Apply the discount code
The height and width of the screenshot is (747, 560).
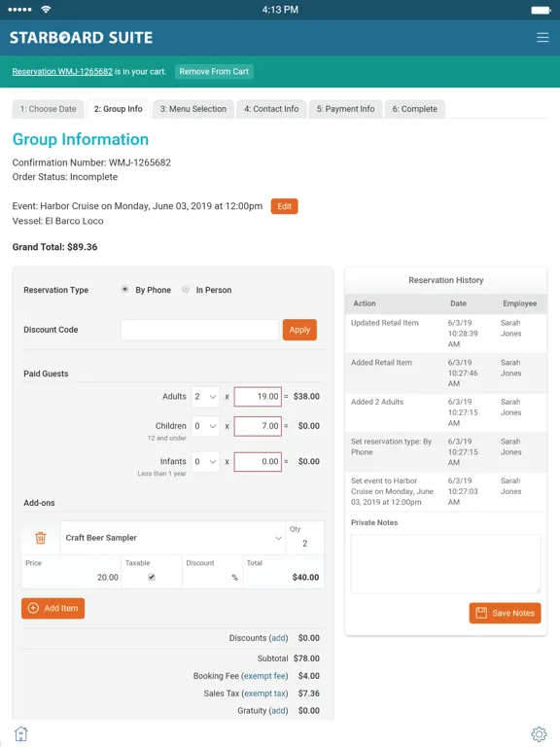[x=299, y=330]
